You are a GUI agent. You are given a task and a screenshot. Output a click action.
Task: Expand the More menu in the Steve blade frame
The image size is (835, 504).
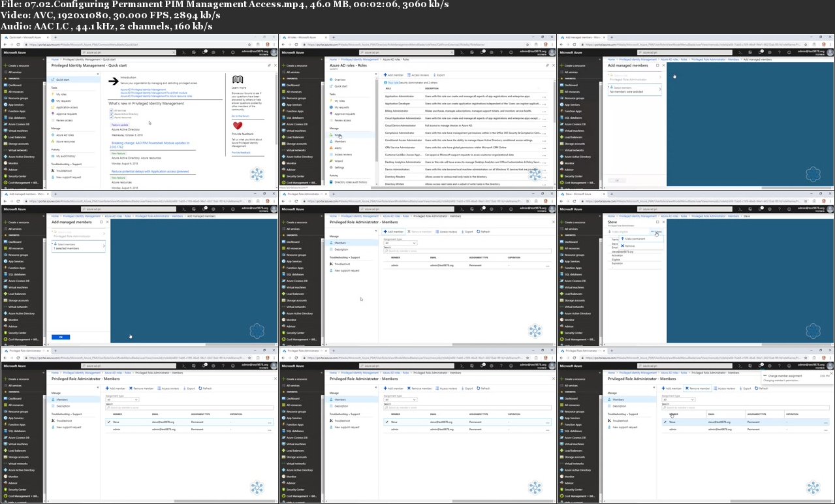[x=656, y=232]
